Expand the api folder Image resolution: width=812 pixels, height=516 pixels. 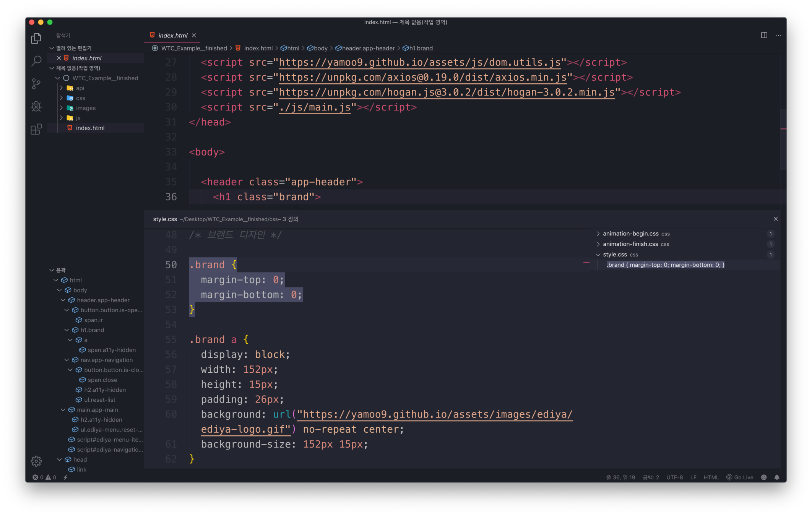(x=62, y=88)
